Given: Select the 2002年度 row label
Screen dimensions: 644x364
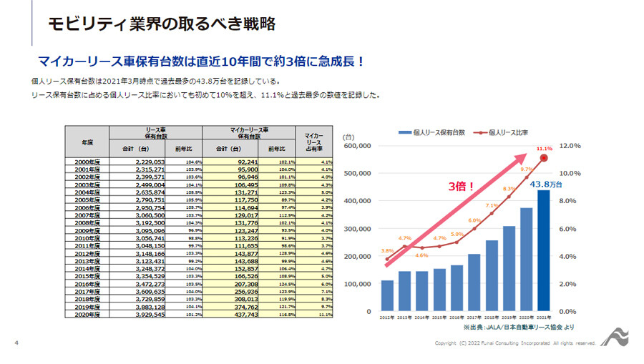Looking at the screenshot, I should tap(87, 177).
